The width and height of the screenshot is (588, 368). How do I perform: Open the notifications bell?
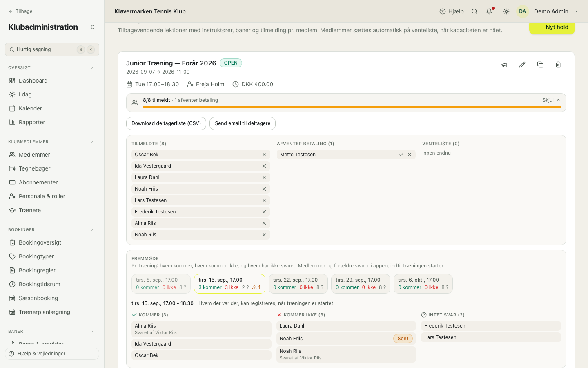(489, 11)
